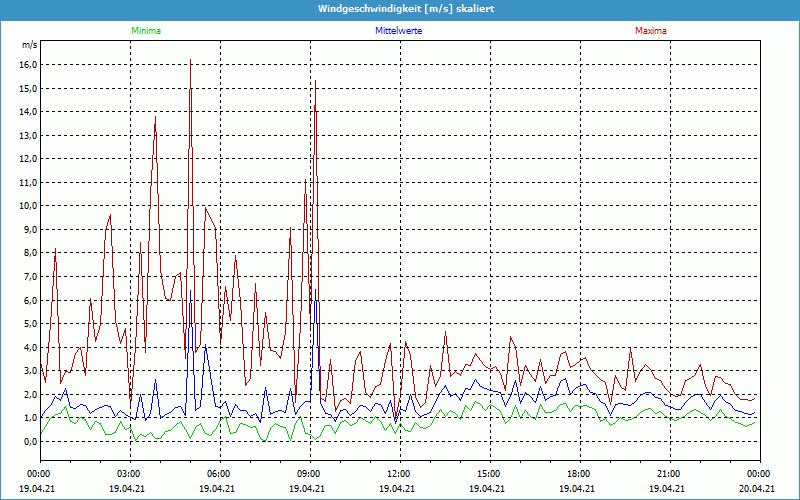Click the 03:00 time axis label
800x500 pixels.
[x=127, y=474]
